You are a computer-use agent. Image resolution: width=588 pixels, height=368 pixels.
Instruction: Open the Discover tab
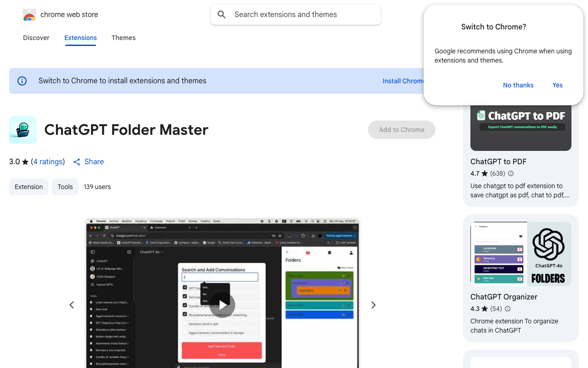tap(36, 38)
